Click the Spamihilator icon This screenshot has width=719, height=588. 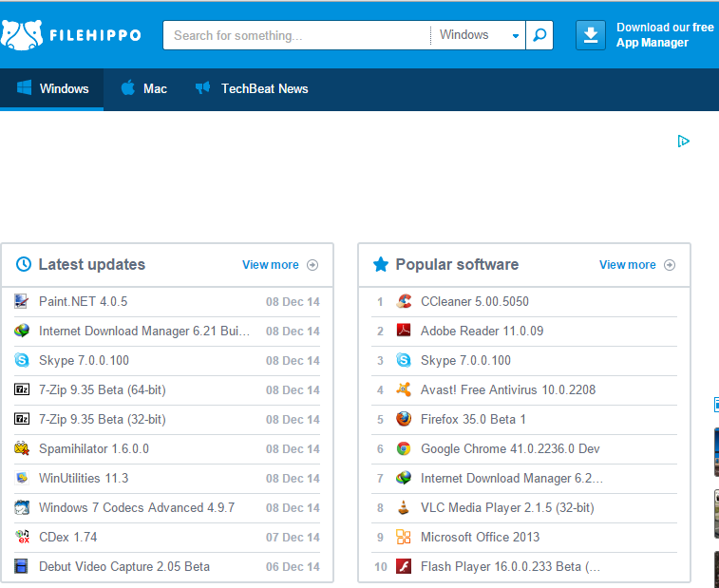point(22,448)
